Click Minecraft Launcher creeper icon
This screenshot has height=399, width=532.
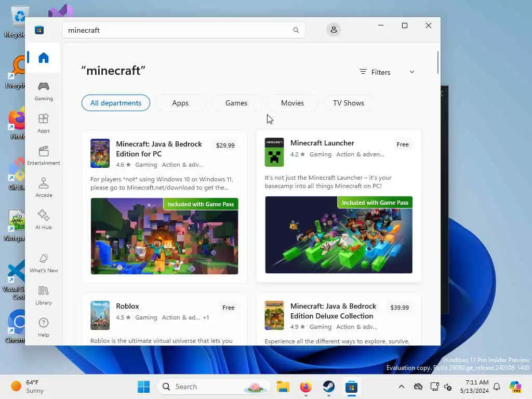[274, 152]
